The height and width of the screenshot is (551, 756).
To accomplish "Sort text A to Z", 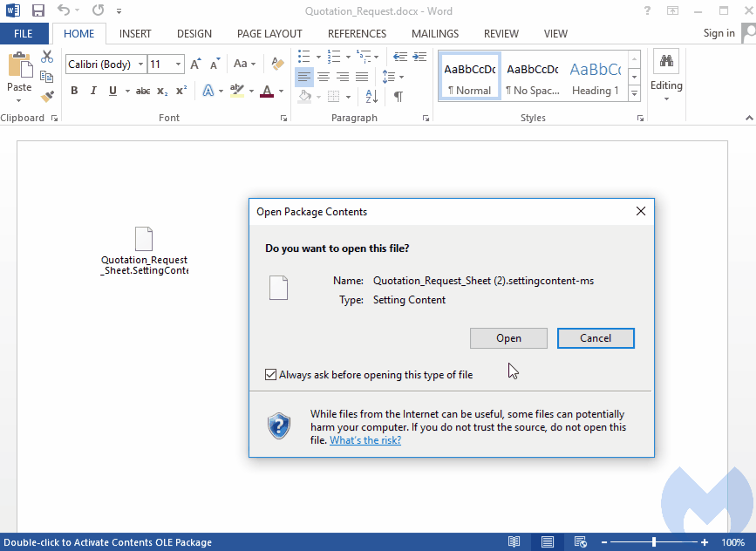I will click(x=371, y=97).
